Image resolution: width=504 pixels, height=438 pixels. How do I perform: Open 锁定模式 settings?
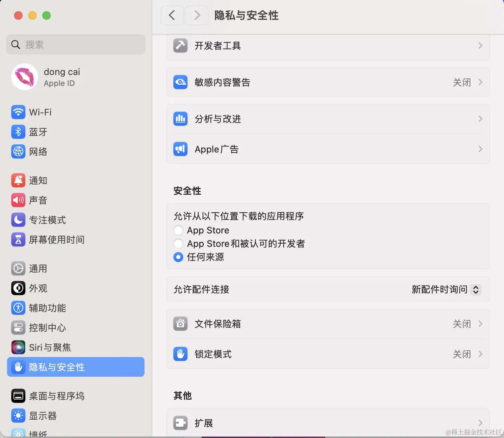328,354
